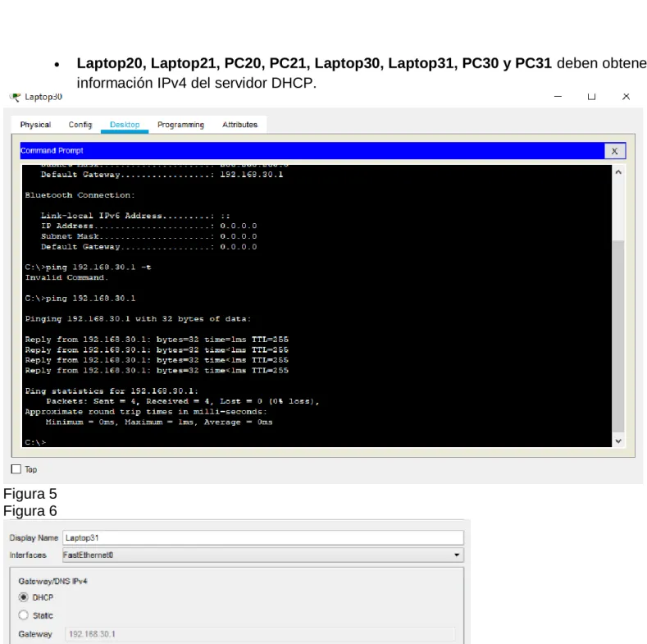Select the Static radio button
Image resolution: width=647 pixels, height=644 pixels.
24,615
